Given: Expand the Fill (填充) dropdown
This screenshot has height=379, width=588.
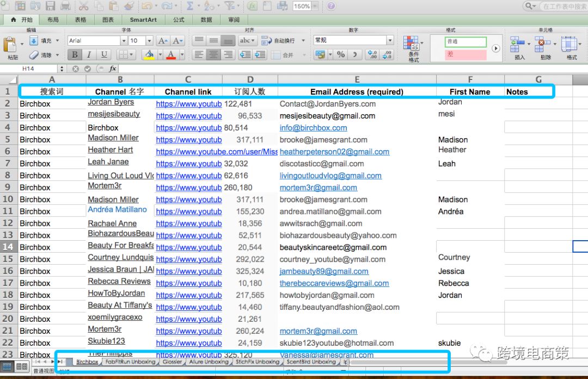Looking at the screenshot, I should tap(57, 40).
